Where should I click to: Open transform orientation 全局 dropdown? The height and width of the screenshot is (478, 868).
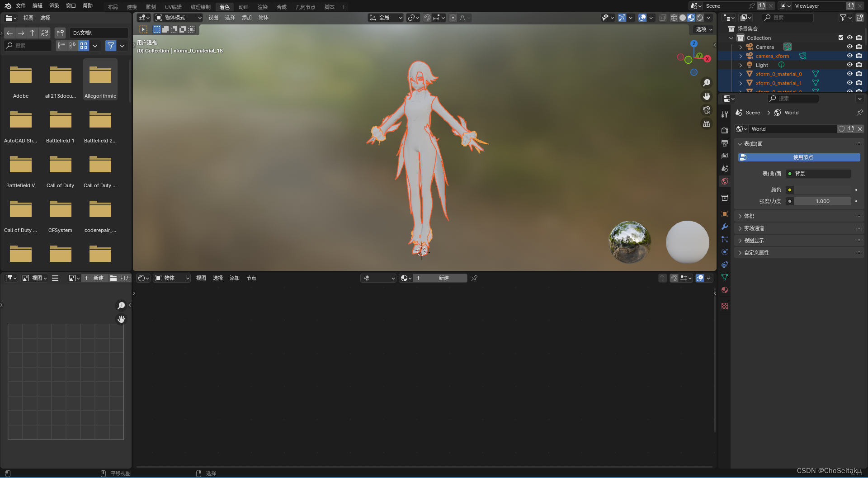click(386, 18)
